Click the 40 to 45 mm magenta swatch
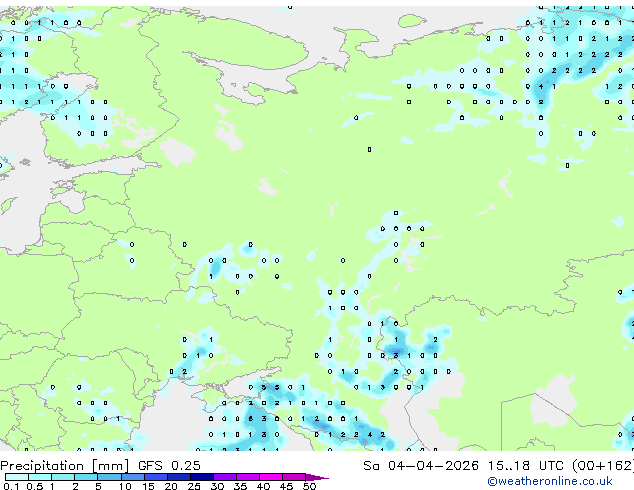 pyautogui.click(x=271, y=477)
